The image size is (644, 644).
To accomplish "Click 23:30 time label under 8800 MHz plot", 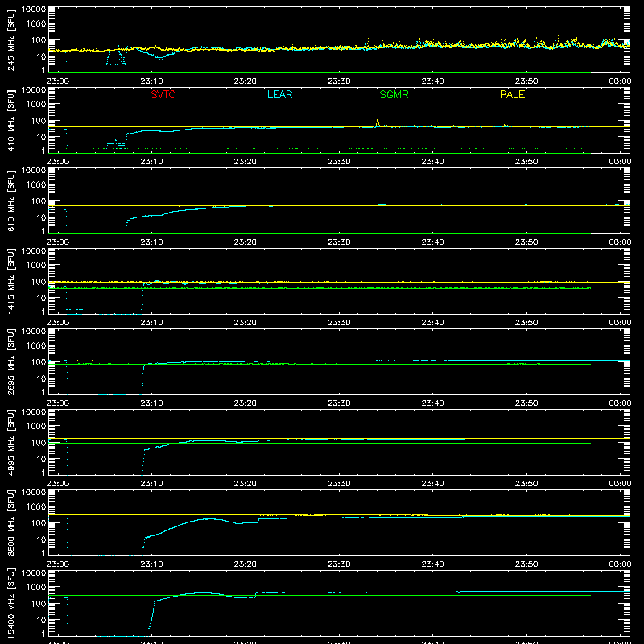I will [339, 564].
